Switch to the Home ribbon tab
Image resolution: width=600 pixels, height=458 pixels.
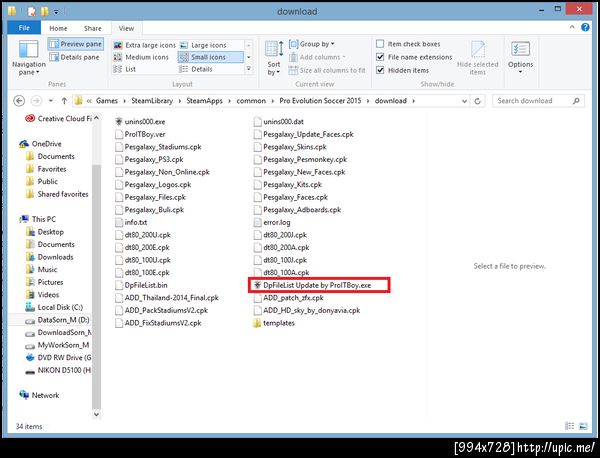click(58, 28)
